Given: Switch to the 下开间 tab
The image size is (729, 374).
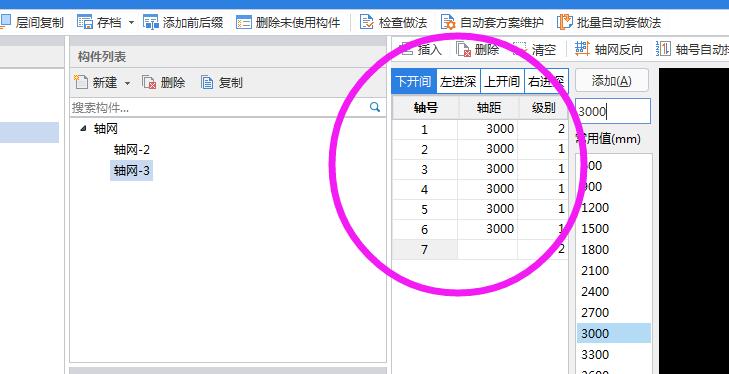Looking at the screenshot, I should (413, 82).
